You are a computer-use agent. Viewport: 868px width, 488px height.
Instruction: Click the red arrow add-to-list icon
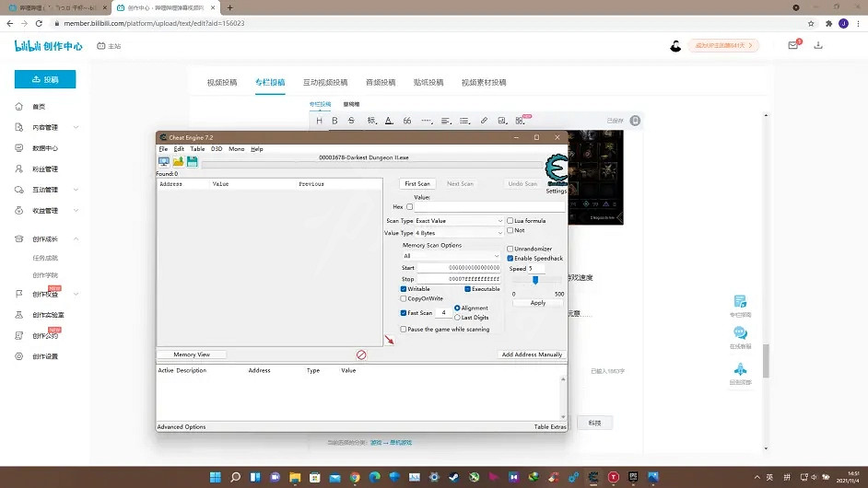(x=389, y=340)
